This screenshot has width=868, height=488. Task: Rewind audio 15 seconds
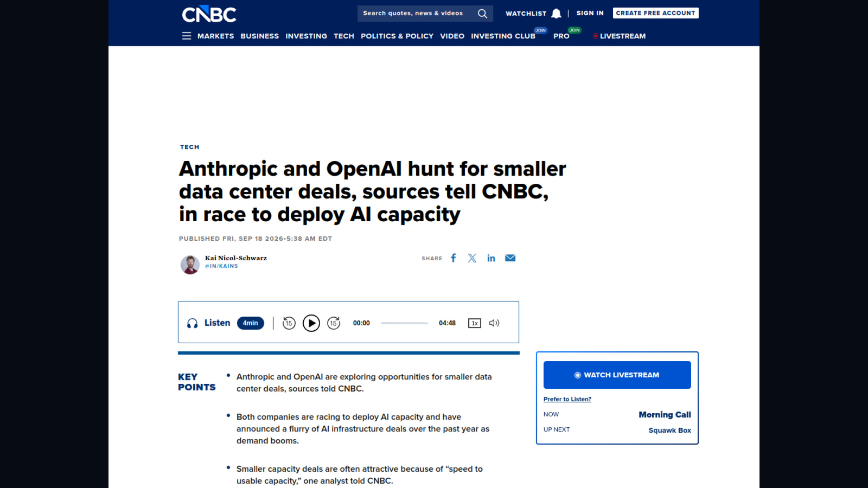(289, 323)
